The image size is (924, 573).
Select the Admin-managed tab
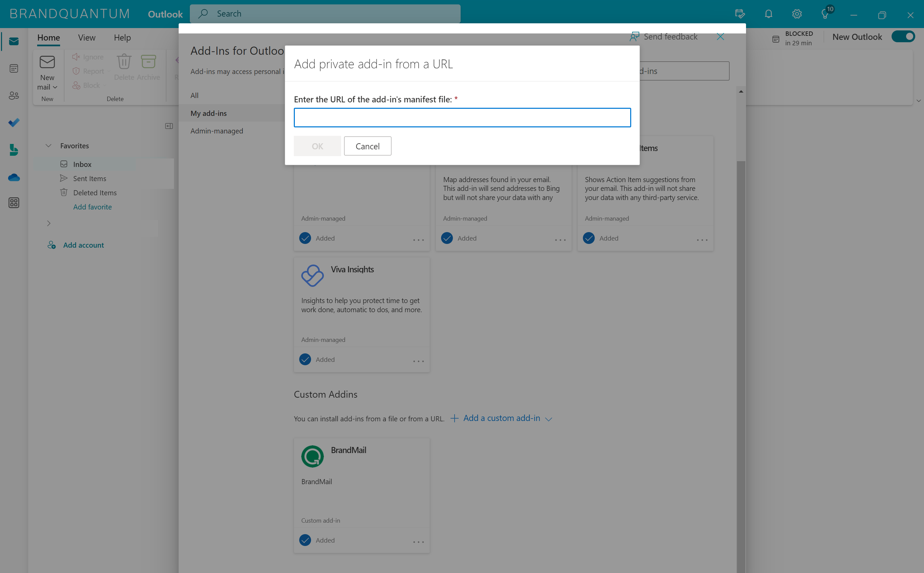click(216, 130)
